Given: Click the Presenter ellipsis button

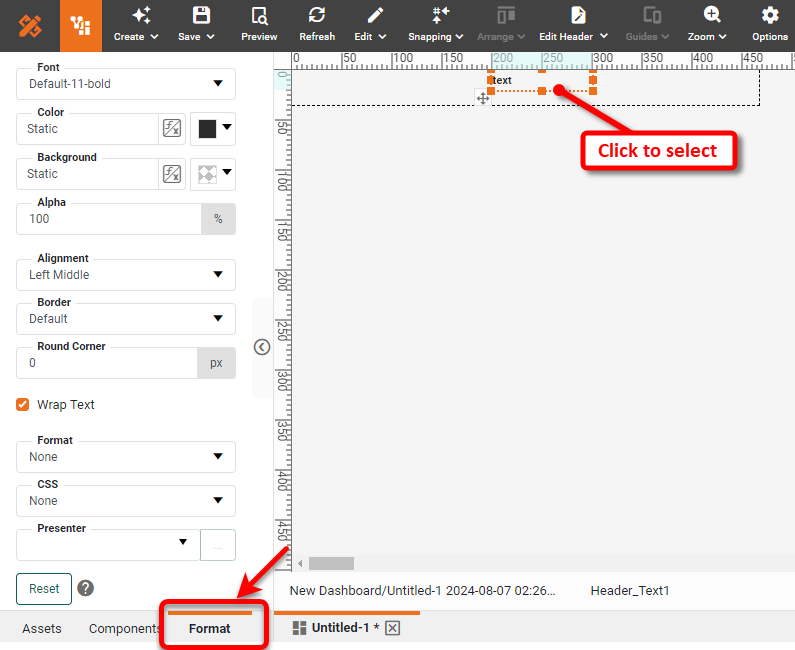Looking at the screenshot, I should (x=218, y=545).
